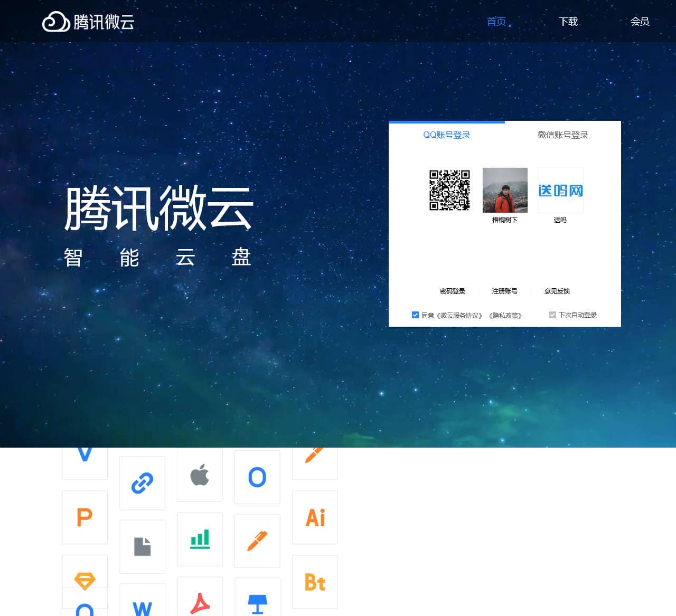Image resolution: width=676 pixels, height=616 pixels.
Task: Select the 送吗 account avatar
Action: 560,190
